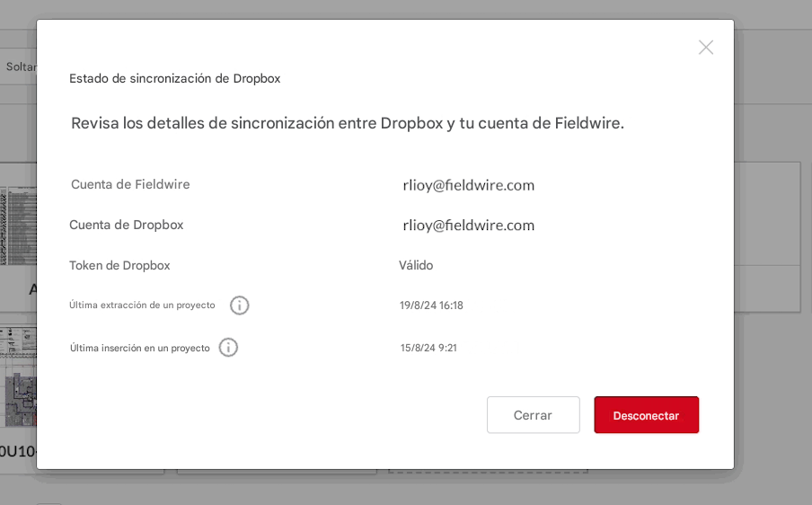
Task: Open the lower floor plan thumbnail behind dialog
Action: 18,377
